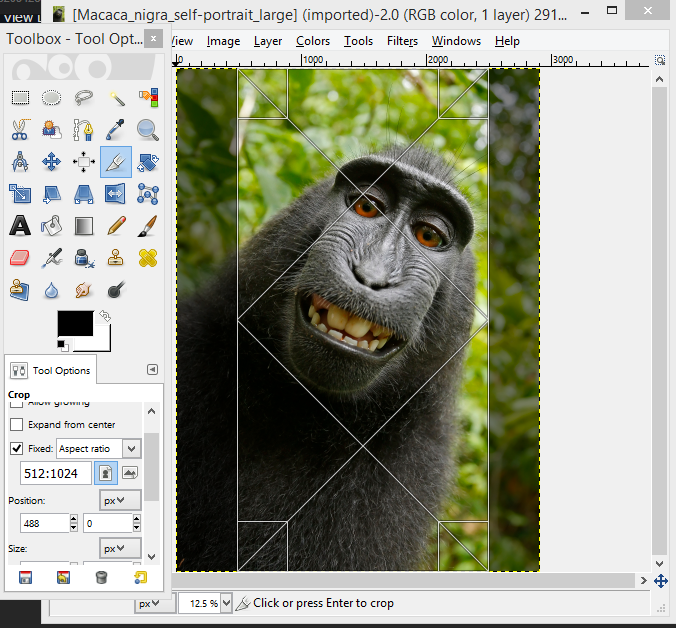This screenshot has height=628, width=676.
Task: Select the Fuzzy Select magic wand tool
Action: click(116, 98)
